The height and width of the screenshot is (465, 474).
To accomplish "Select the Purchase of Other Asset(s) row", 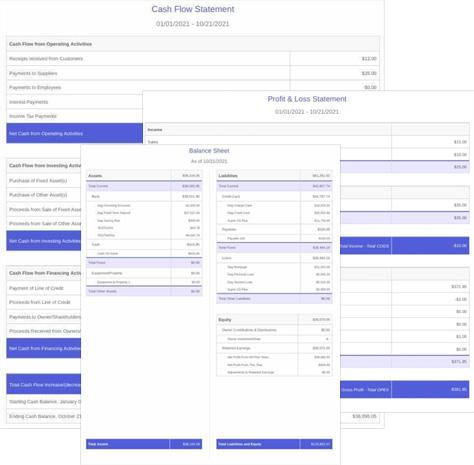I will (44, 195).
